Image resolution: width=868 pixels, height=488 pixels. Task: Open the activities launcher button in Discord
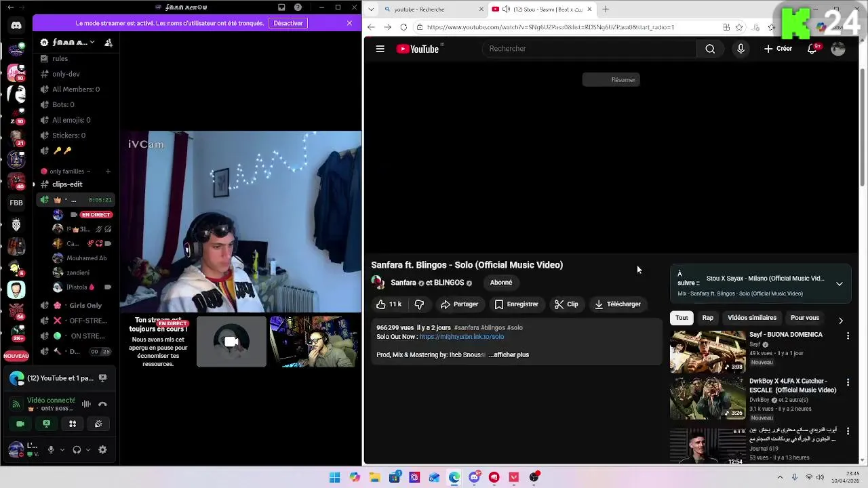tap(73, 424)
